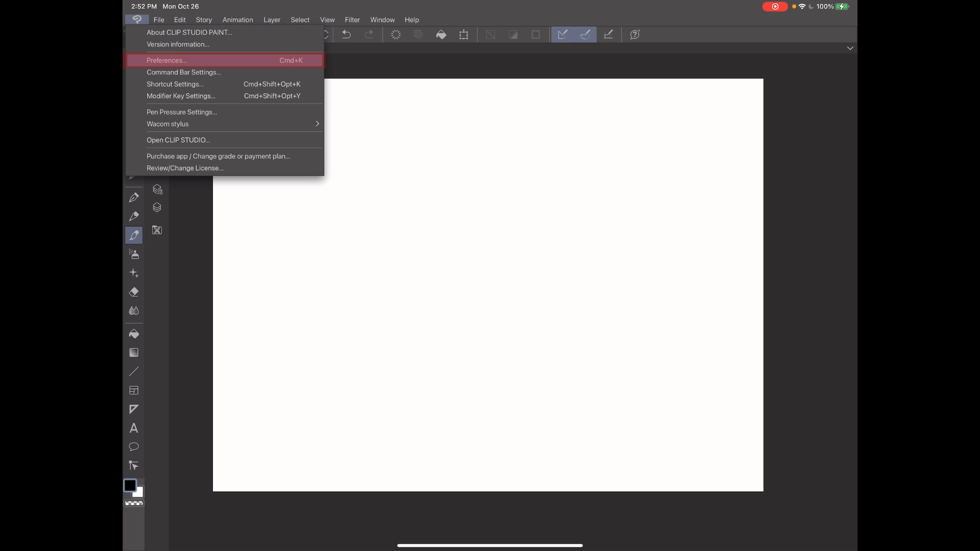Image resolution: width=980 pixels, height=551 pixels.
Task: Open the layer search panel icon
Action: [x=157, y=189]
